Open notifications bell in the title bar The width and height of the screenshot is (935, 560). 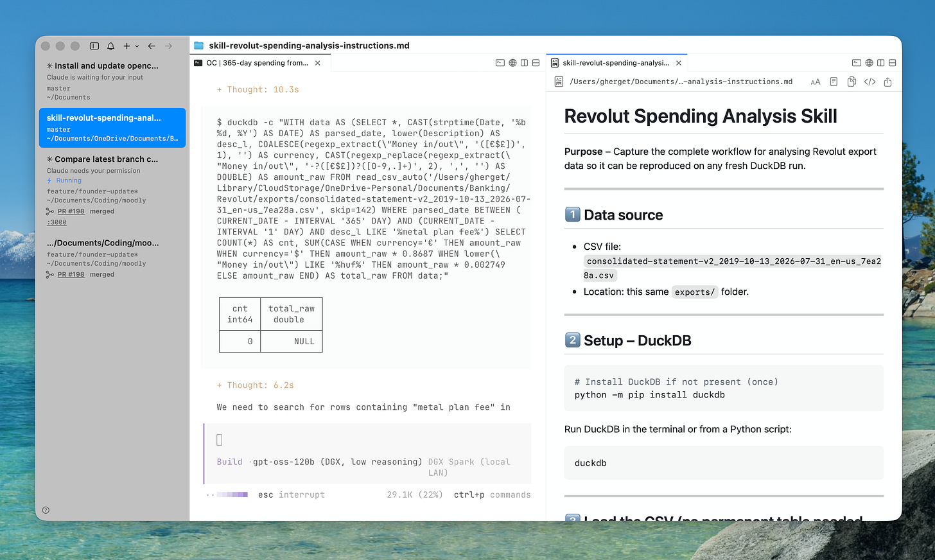[x=110, y=46]
